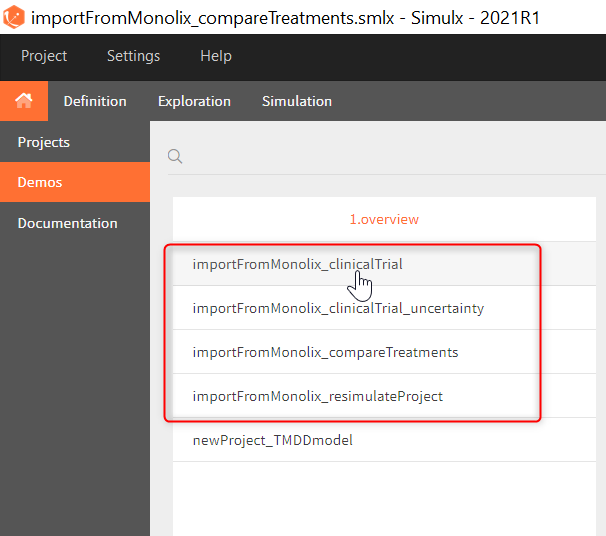
Task: Open the Help menu
Action: click(x=215, y=56)
